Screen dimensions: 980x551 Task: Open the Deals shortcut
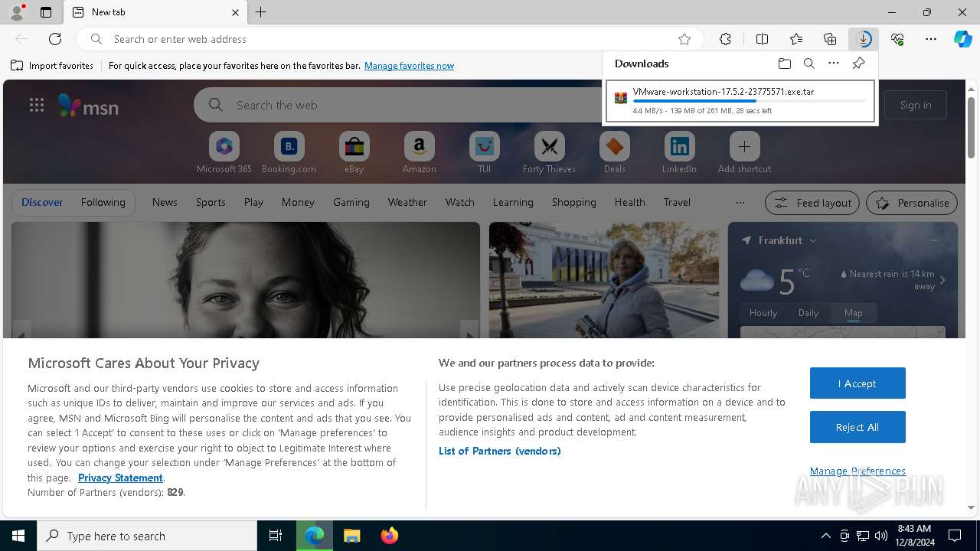tap(614, 153)
